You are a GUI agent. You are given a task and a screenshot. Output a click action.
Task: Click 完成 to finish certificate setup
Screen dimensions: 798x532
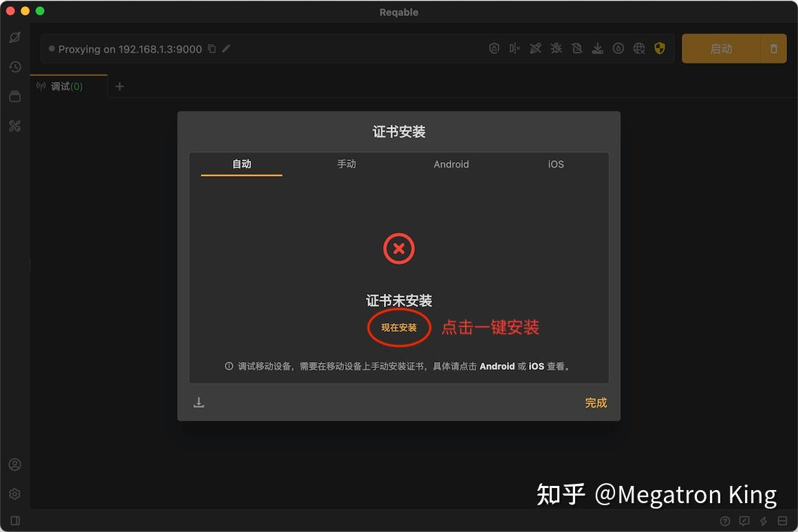point(595,403)
